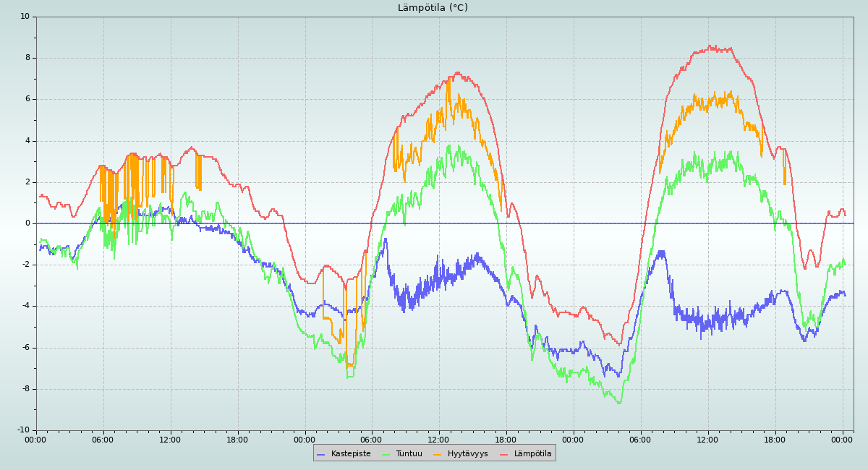Click the green Tuntuu legend line marker
868x470 pixels.
point(386,454)
